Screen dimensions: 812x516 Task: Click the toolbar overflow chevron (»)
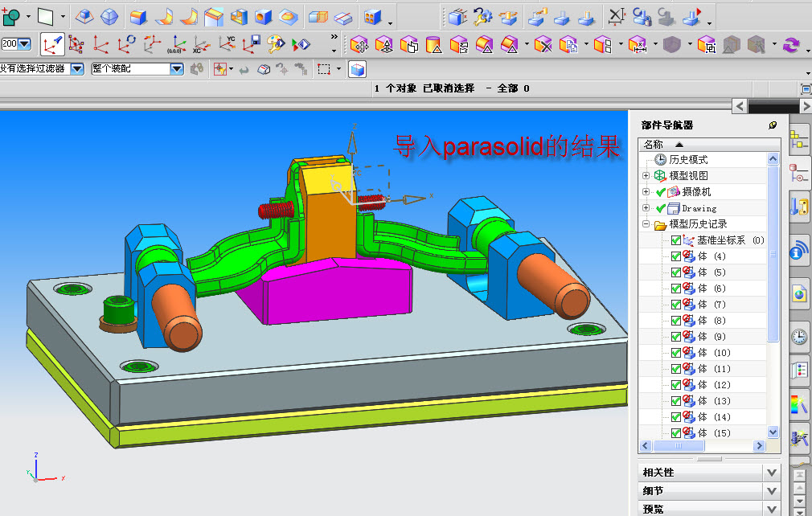(334, 37)
